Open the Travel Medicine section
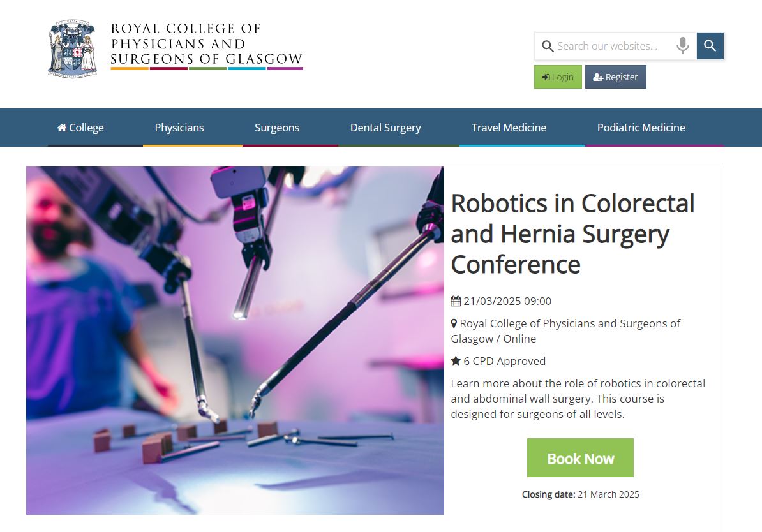This screenshot has height=532, width=762. point(509,128)
